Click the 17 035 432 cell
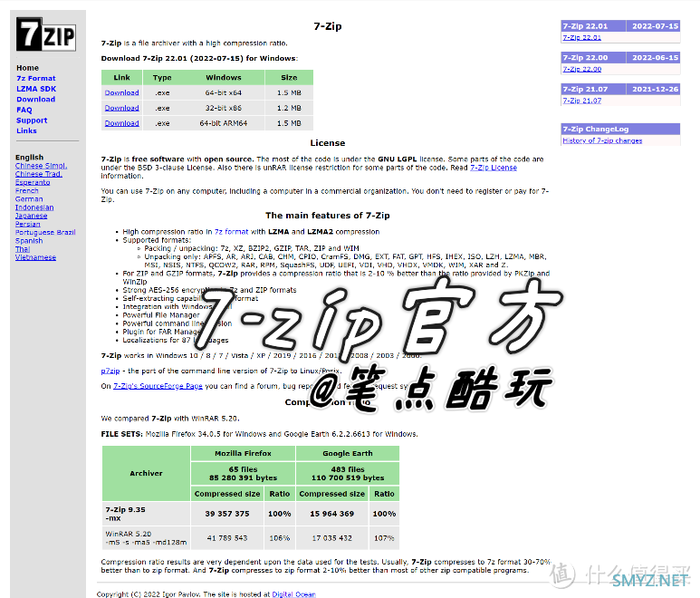The image size is (700, 598). pos(332,538)
